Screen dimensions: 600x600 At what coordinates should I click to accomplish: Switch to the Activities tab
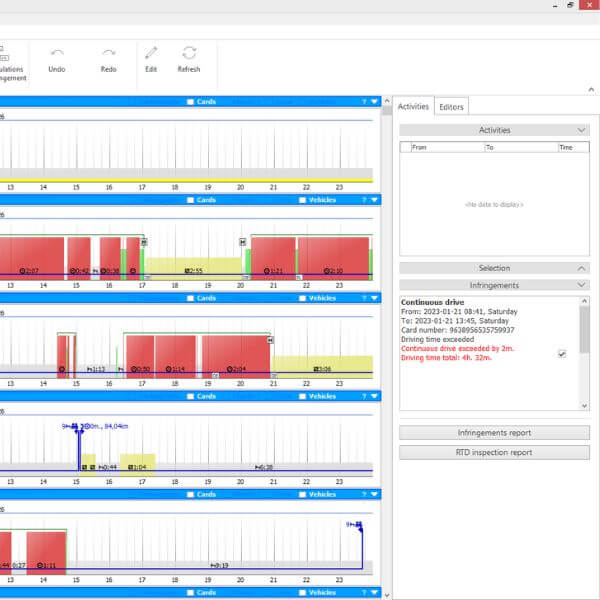[413, 106]
